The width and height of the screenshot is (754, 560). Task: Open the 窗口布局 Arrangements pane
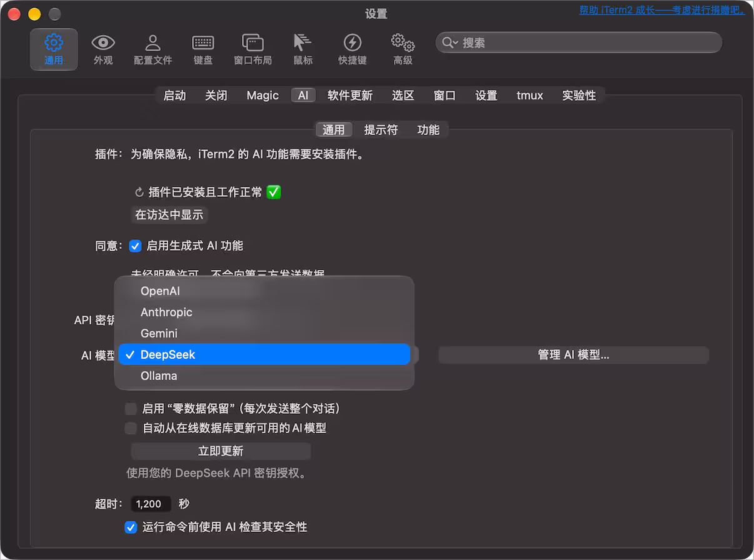click(x=253, y=49)
